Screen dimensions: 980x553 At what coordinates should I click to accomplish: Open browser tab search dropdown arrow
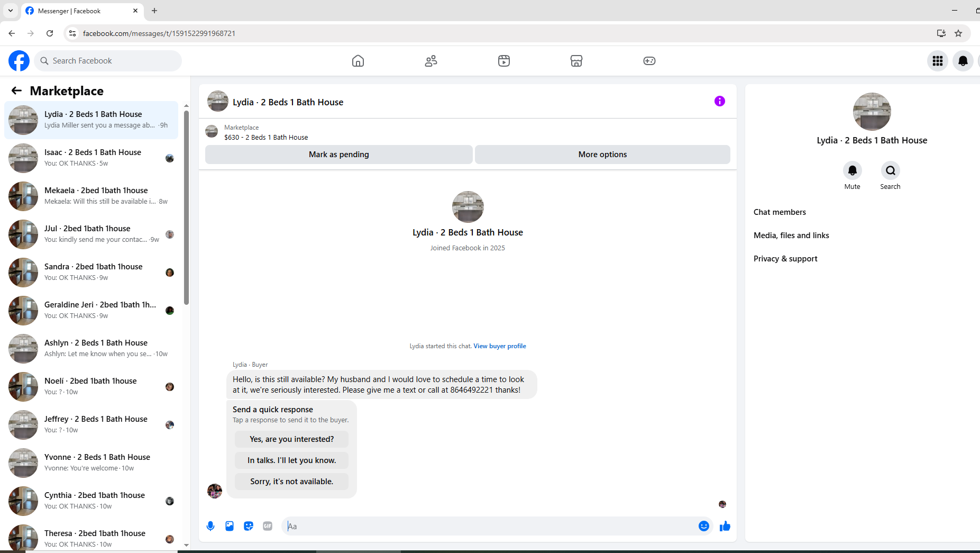pos(11,11)
